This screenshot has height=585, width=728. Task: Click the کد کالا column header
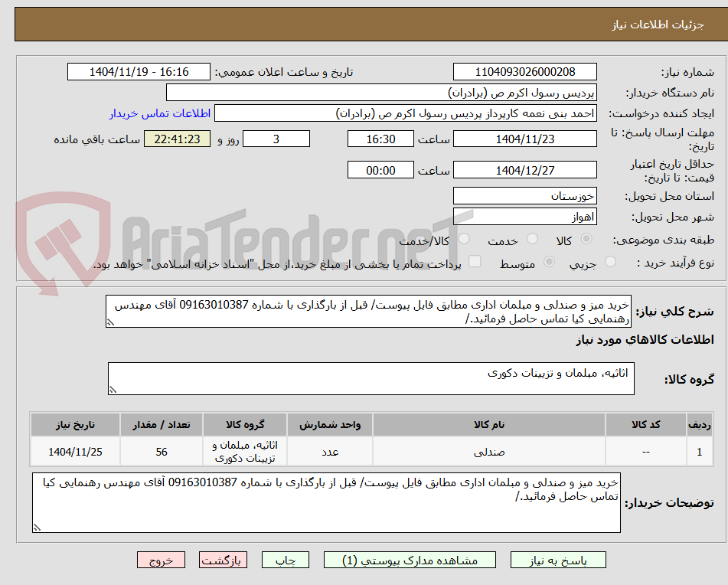645,425
